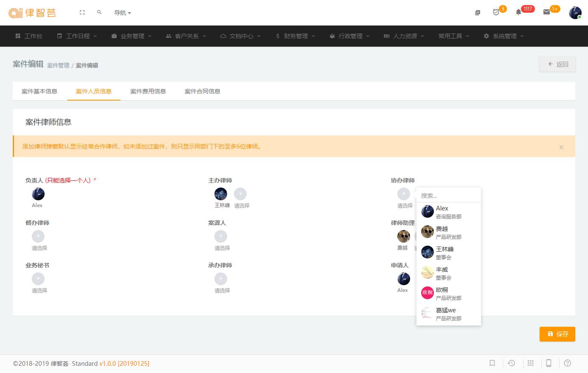Screen dimensions: 588x373
Task: Add a 督办律师 with plus button
Action: click(x=38, y=236)
